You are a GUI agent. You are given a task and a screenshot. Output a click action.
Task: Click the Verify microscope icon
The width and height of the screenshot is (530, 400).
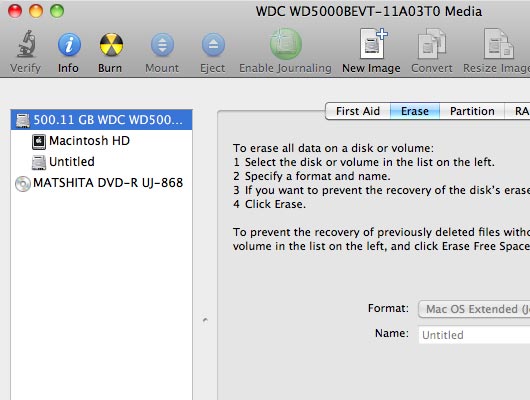point(26,44)
